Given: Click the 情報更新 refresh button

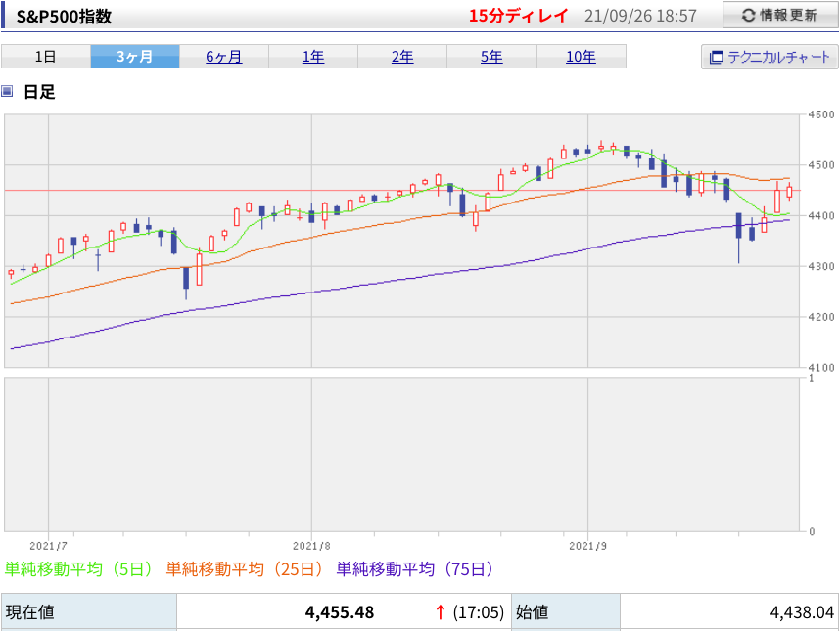Looking at the screenshot, I should pos(780,15).
